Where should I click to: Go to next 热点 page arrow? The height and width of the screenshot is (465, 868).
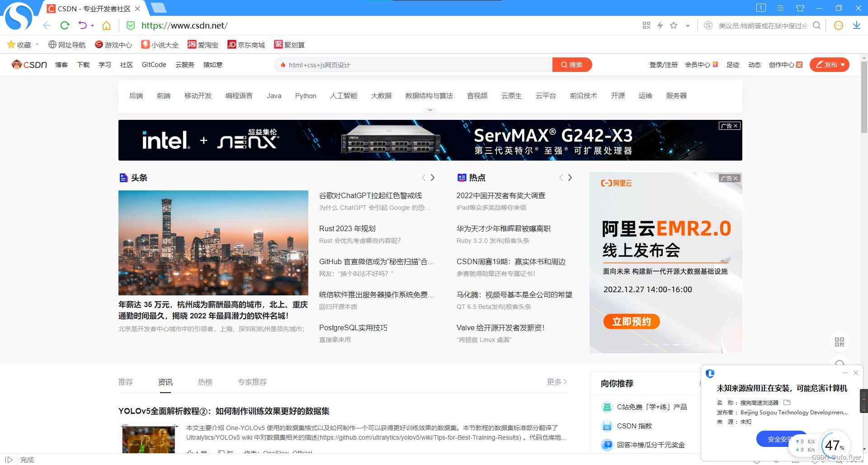570,178
